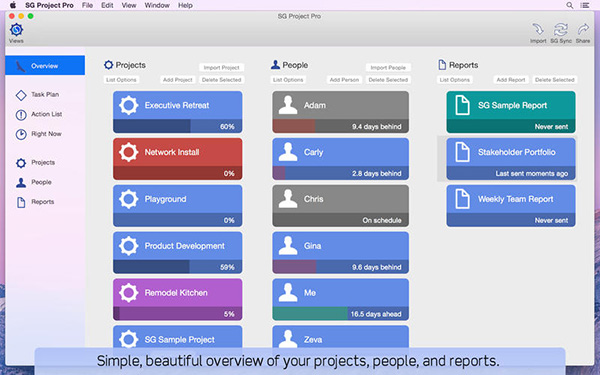Click the Add Project button
This screenshot has height=375, width=600.
point(178,80)
